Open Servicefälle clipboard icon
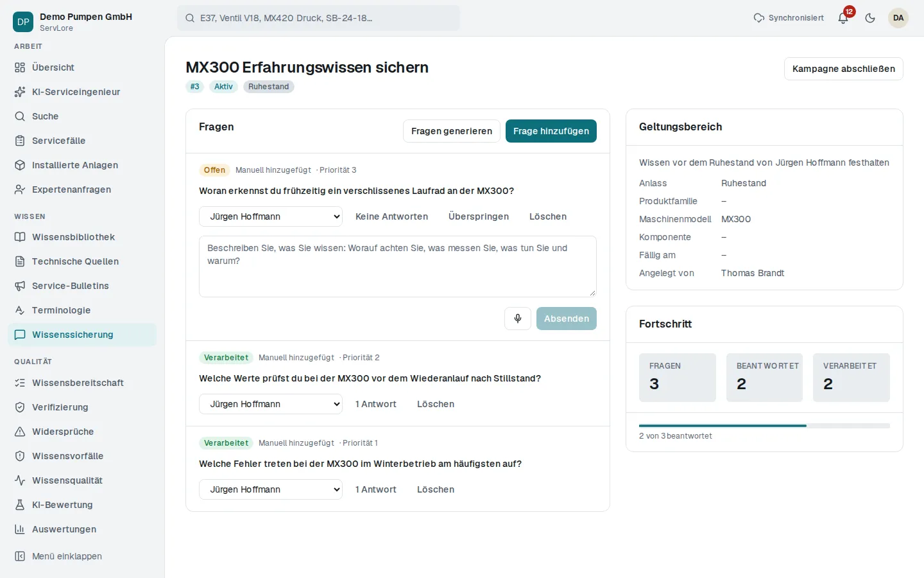924x578 pixels. 20,141
